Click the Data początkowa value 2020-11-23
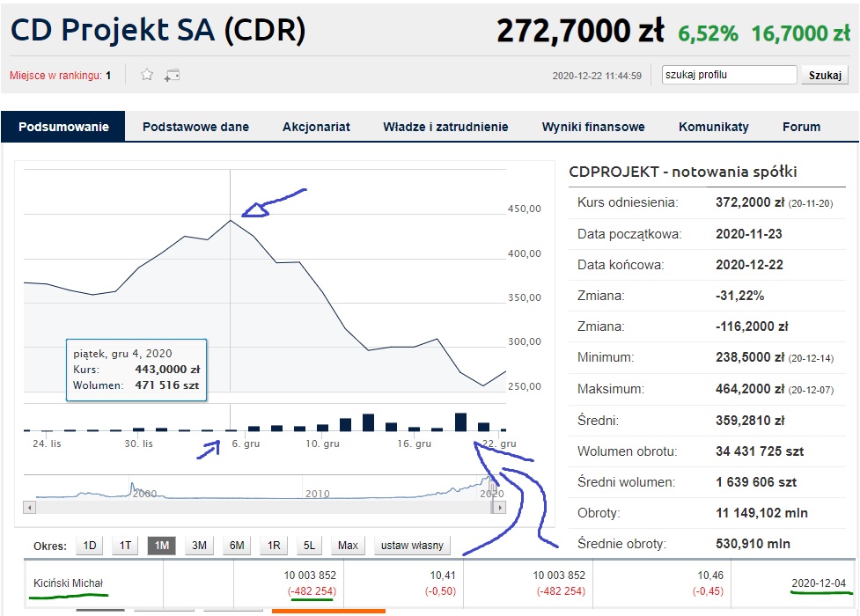The height and width of the screenshot is (616, 860). tap(749, 234)
